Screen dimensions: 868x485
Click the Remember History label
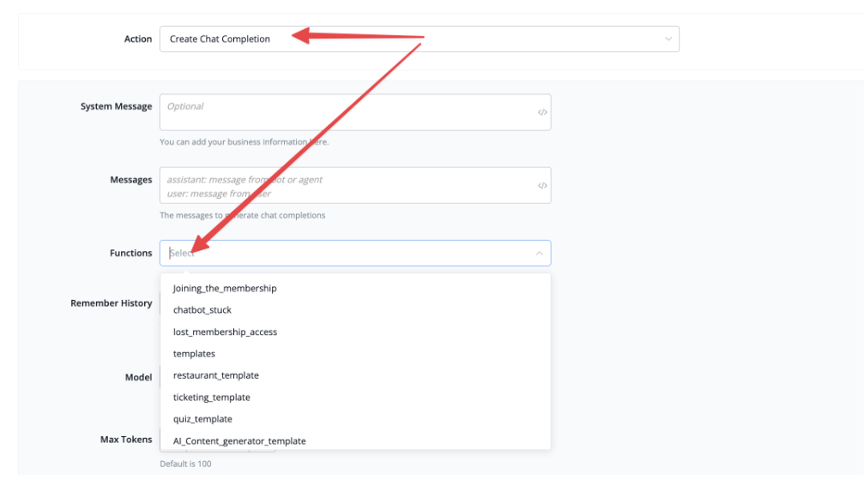pos(112,303)
